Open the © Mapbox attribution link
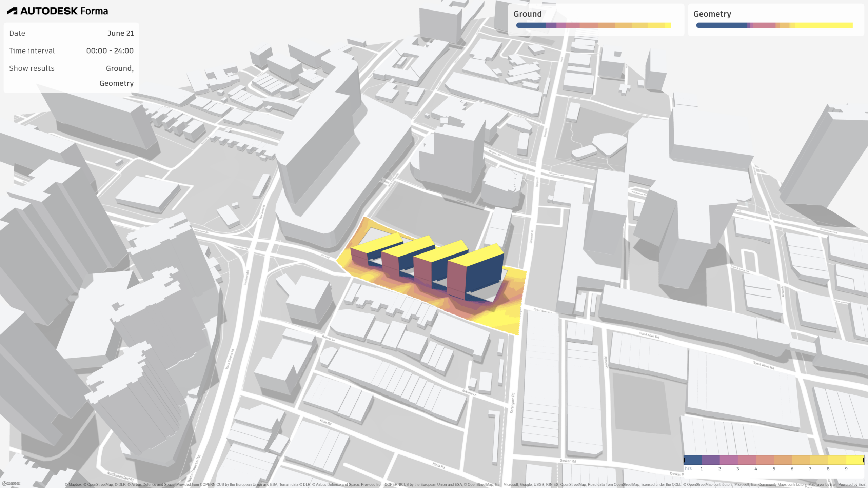The width and height of the screenshot is (868, 488). click(73, 485)
